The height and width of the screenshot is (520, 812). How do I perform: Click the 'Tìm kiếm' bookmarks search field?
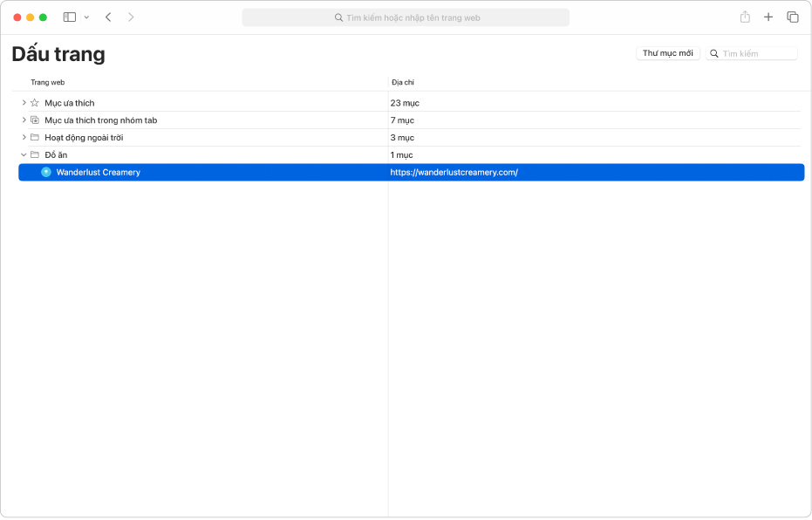click(x=752, y=53)
